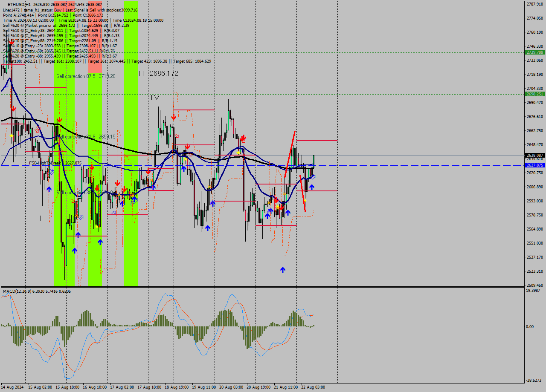The height and width of the screenshot is (392, 546).
Task: Select the blue 2627.875 price tag
Action: (535, 165)
